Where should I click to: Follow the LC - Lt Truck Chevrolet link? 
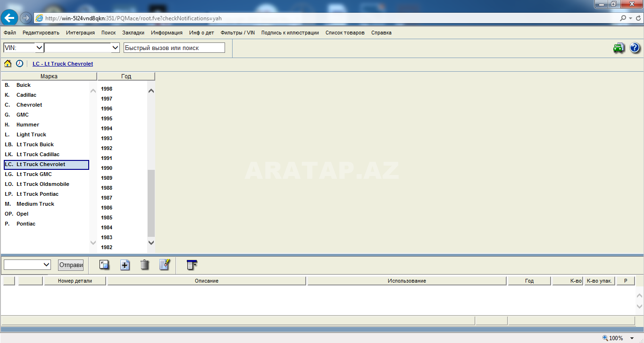pyautogui.click(x=63, y=64)
